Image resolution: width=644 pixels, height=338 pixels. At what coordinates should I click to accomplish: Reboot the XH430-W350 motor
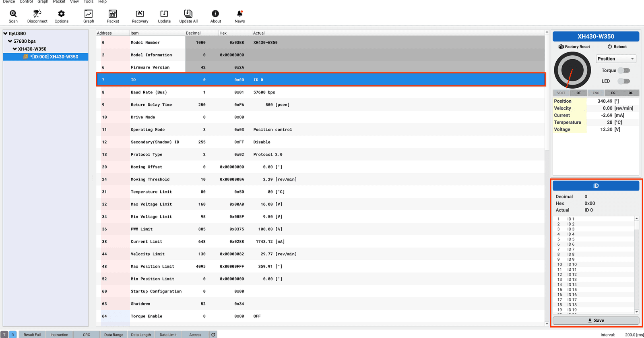tap(617, 47)
